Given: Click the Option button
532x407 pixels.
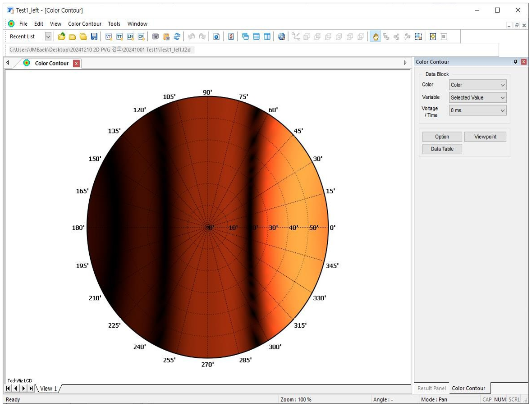Looking at the screenshot, I should [442, 137].
